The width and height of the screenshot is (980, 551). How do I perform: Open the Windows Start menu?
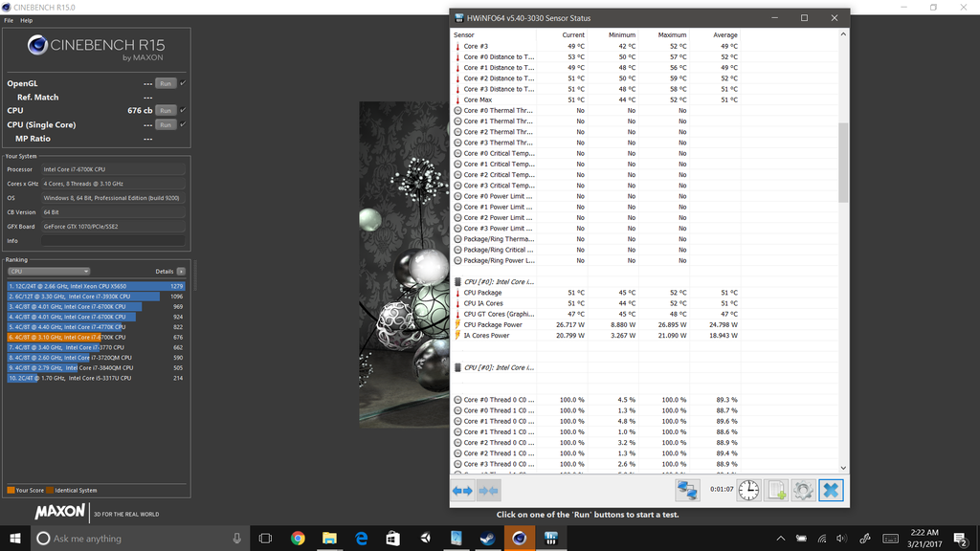tap(15, 538)
